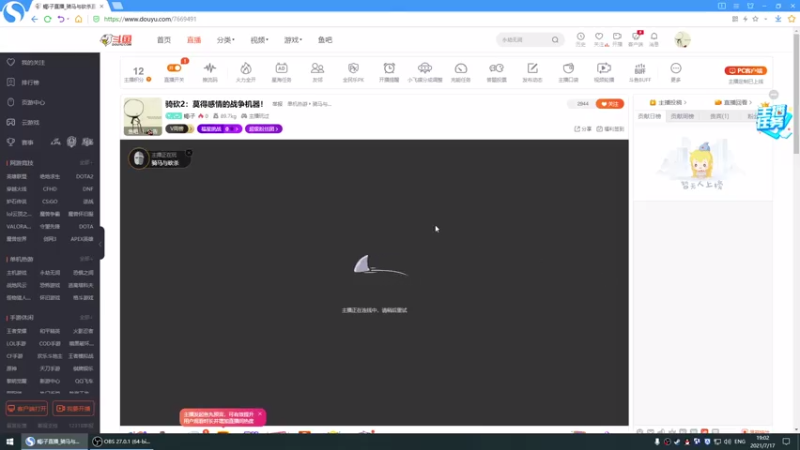Collapse the left sidebar with arrow handle
800x450 pixels.
(101, 243)
